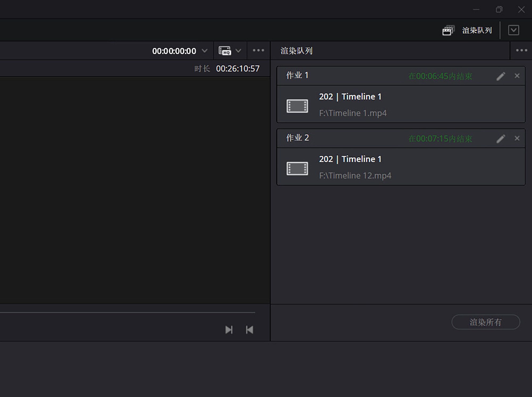The image size is (532, 397).
Task: Toggle the 渲染队列 panel from top bar
Action: coord(477,30)
